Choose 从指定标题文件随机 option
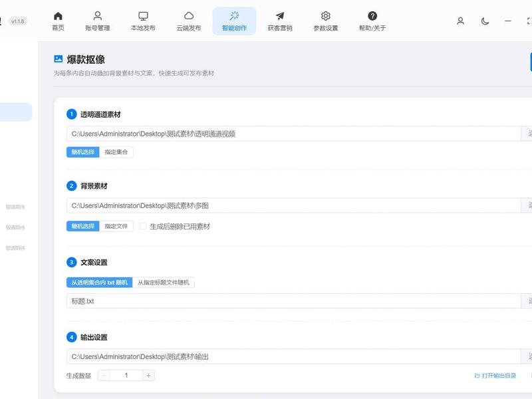This screenshot has height=399, width=532. point(163,282)
